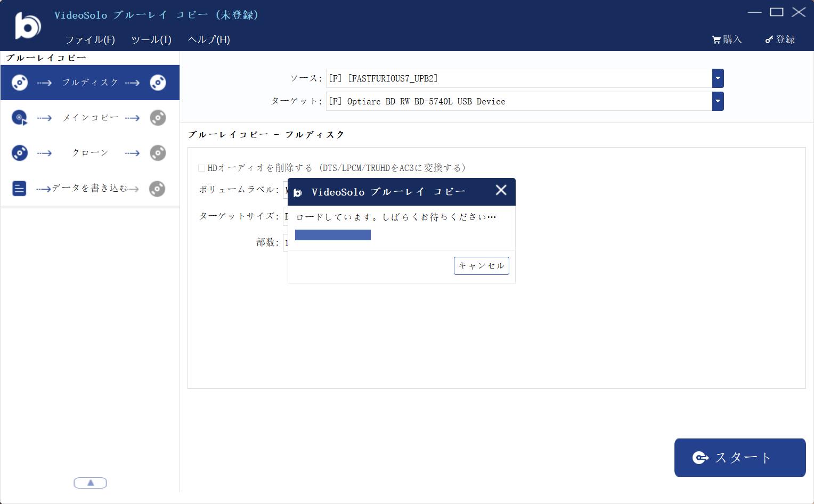Click ブルーレイコピー – フルディスク heading

pyautogui.click(x=266, y=135)
